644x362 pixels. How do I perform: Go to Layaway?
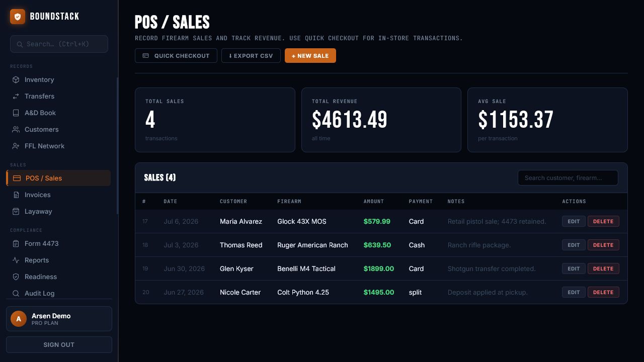pyautogui.click(x=58, y=211)
